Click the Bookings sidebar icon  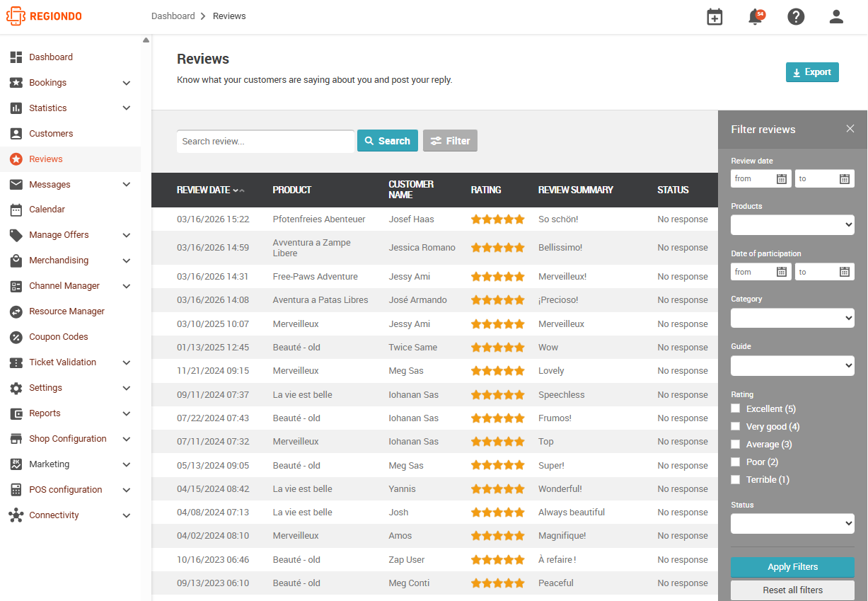point(16,83)
